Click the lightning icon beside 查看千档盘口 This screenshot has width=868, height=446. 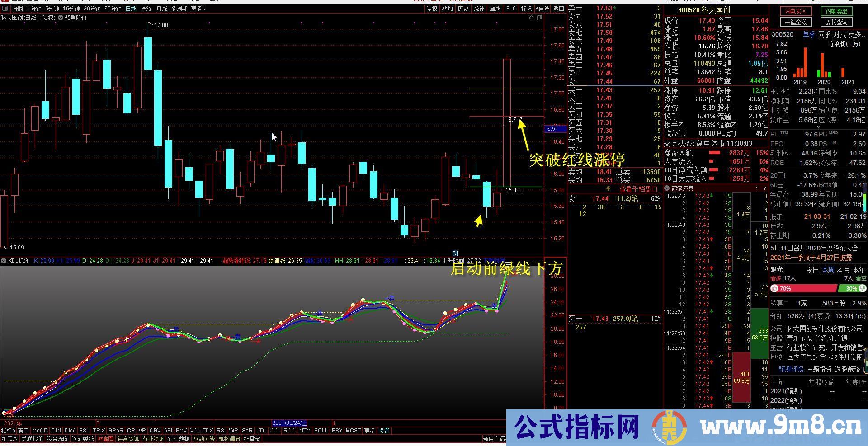pyautogui.click(x=609, y=189)
